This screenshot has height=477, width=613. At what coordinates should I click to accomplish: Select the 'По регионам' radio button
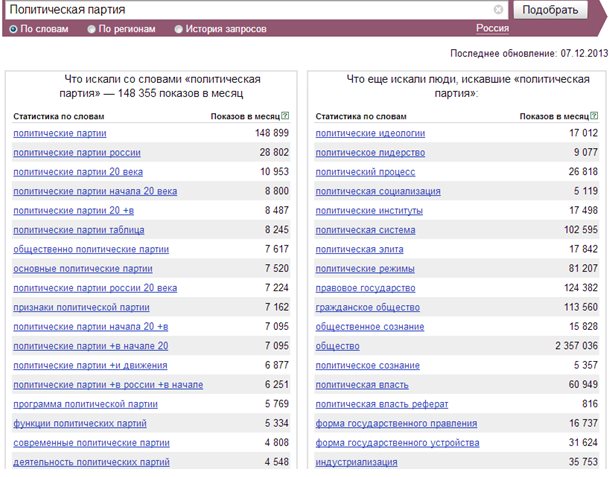point(91,29)
